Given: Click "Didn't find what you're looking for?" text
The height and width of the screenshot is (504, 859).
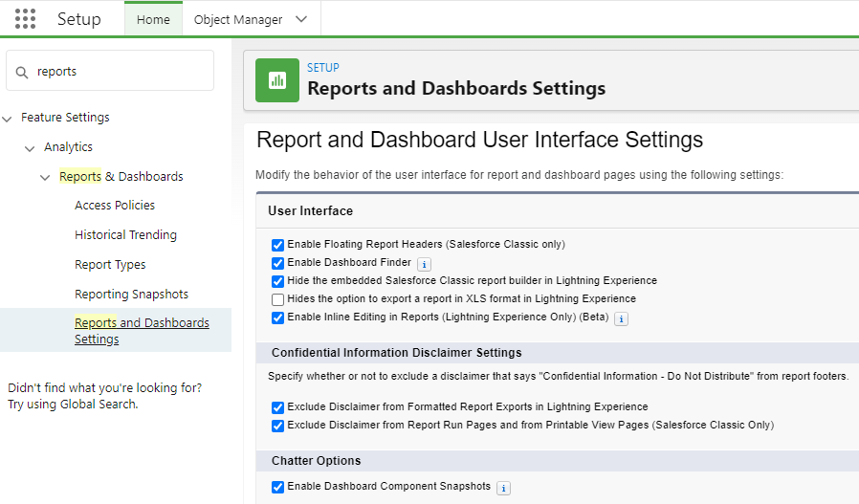Looking at the screenshot, I should point(104,388).
